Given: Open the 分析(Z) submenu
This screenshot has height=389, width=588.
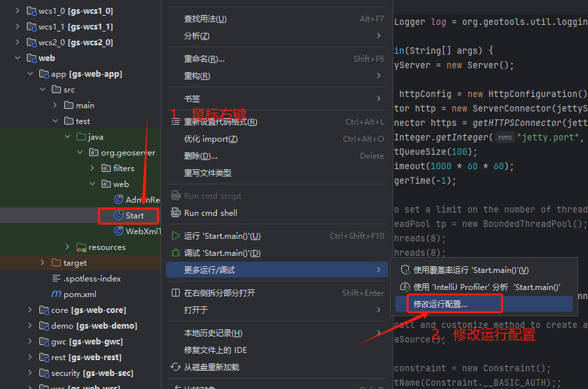Looking at the screenshot, I should [277, 35].
